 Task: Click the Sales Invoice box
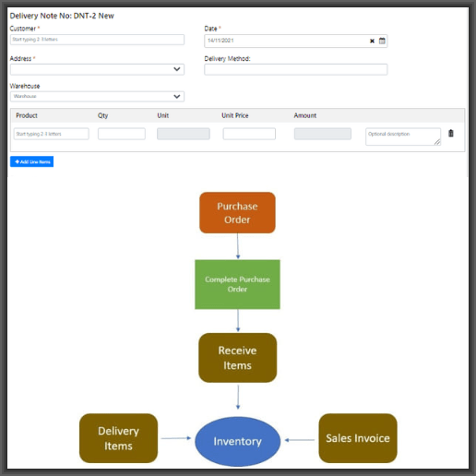pyautogui.click(x=358, y=438)
